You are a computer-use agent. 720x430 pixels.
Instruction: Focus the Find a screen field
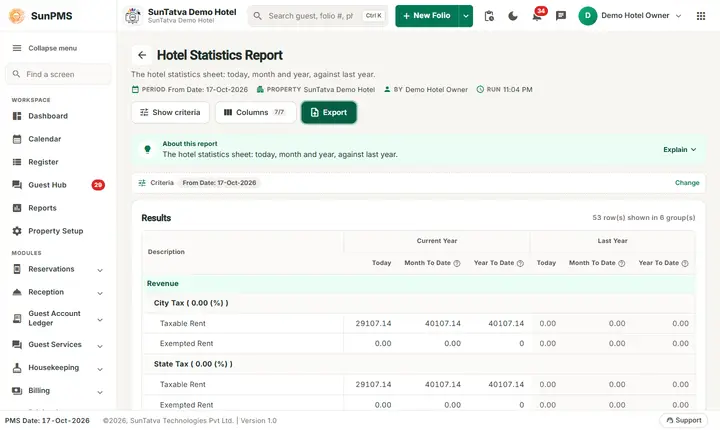[x=58, y=74]
